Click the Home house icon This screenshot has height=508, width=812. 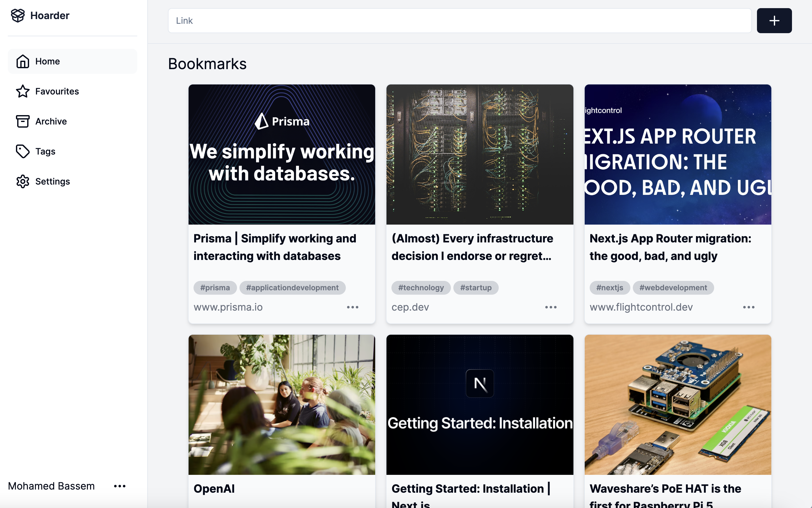click(23, 62)
